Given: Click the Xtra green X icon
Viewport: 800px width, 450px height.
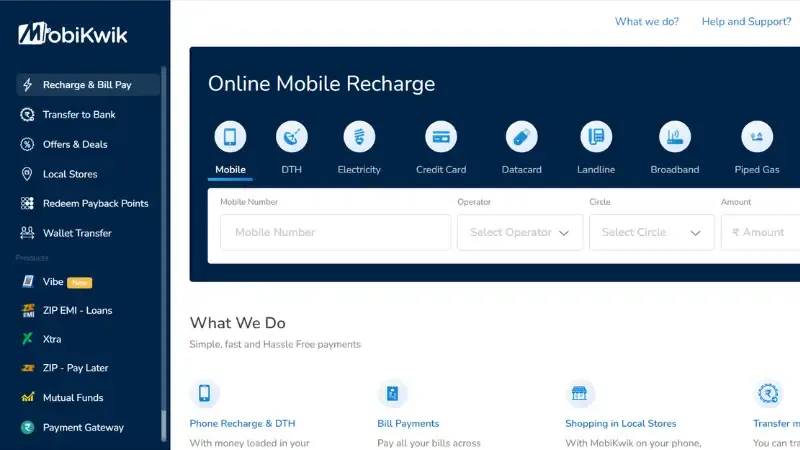Looking at the screenshot, I should point(28,339).
